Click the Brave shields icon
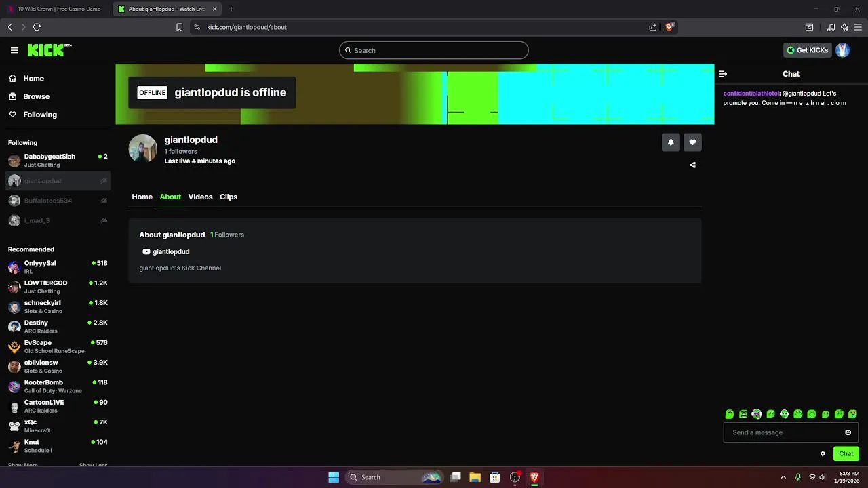 tap(669, 27)
